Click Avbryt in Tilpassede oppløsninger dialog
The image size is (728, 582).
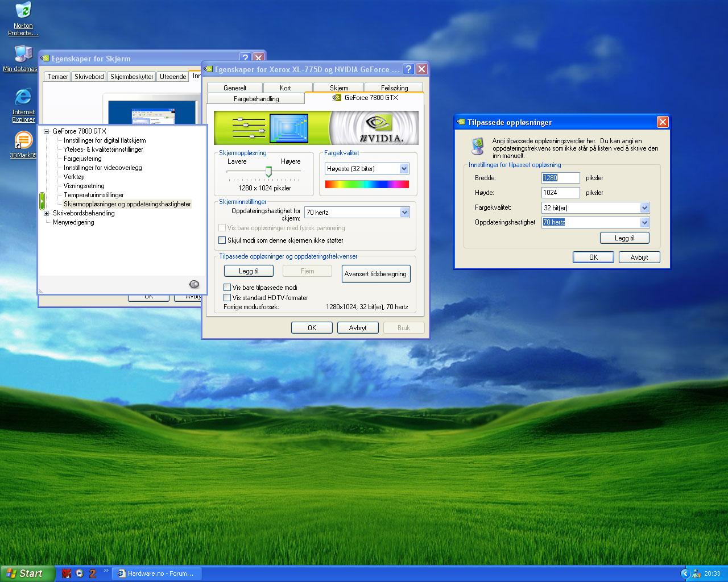coord(639,257)
